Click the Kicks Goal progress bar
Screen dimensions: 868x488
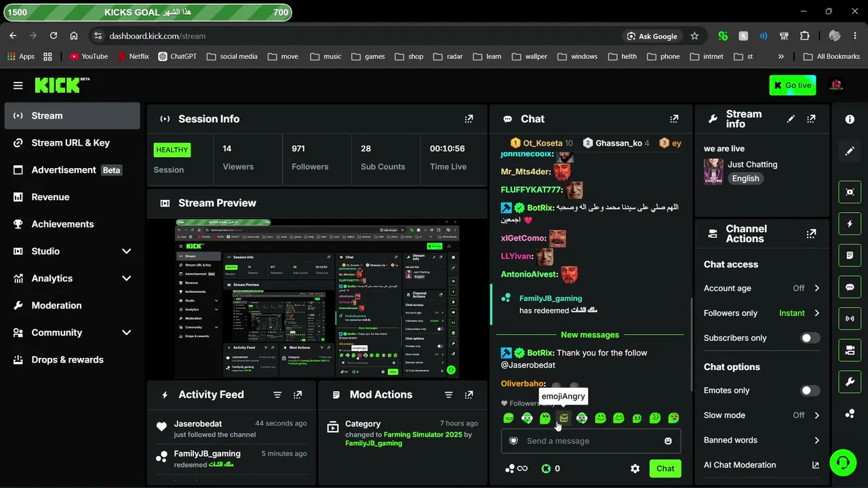pos(148,12)
